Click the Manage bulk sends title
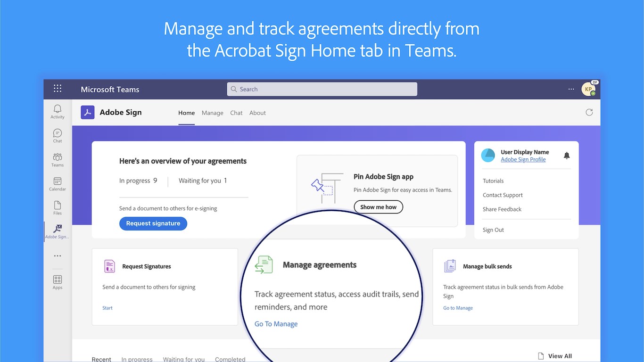The image size is (644, 362). click(x=487, y=266)
